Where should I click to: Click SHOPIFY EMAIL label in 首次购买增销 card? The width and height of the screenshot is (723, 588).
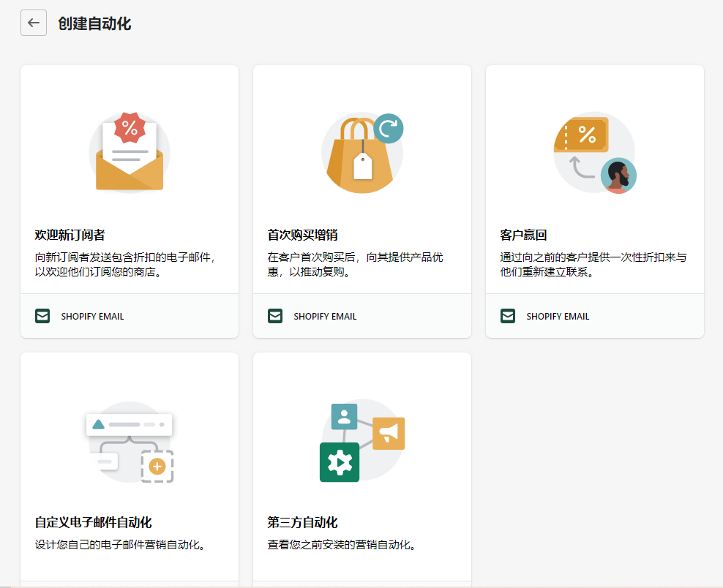click(x=325, y=317)
